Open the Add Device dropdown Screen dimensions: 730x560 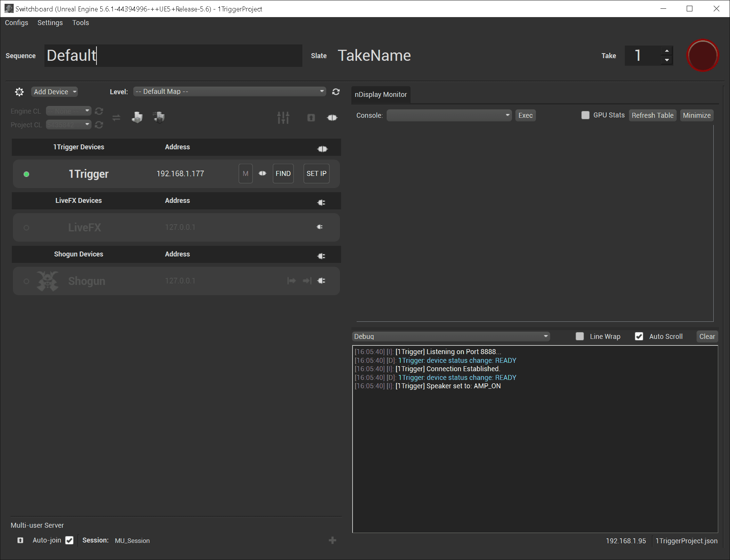[54, 92]
